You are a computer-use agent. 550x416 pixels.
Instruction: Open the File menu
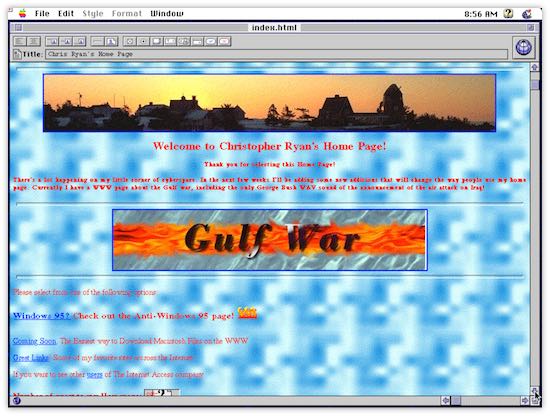42,14
